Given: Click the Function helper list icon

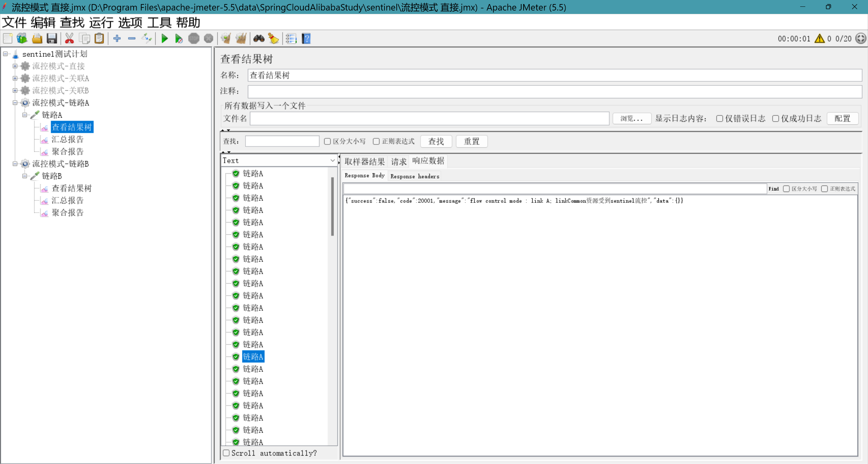Looking at the screenshot, I should click(x=291, y=39).
